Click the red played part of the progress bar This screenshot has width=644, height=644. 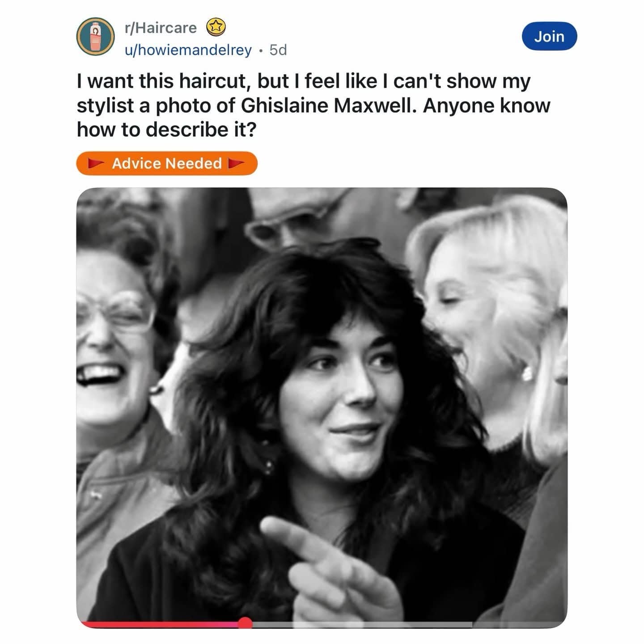[x=161, y=624]
